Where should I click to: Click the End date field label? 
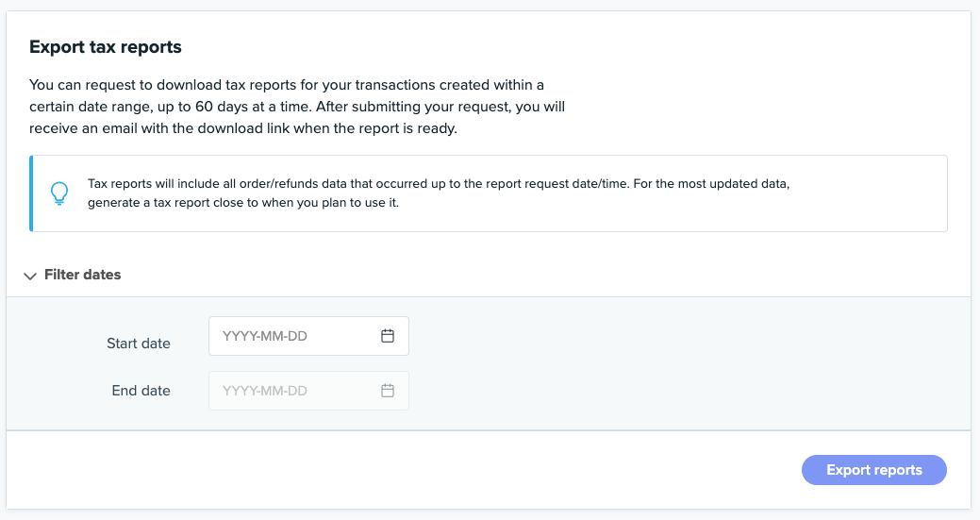click(x=141, y=390)
